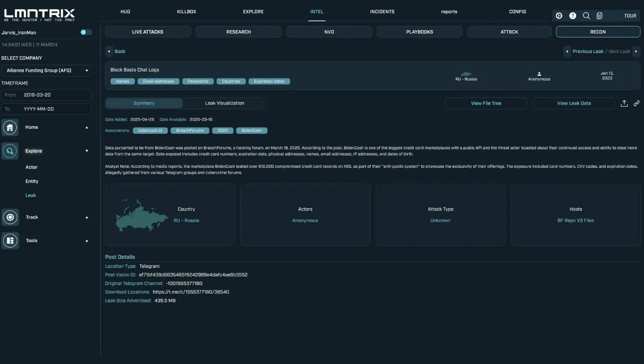Open the CONFIG menu
Screen dimensions: 644x364
coord(517,12)
